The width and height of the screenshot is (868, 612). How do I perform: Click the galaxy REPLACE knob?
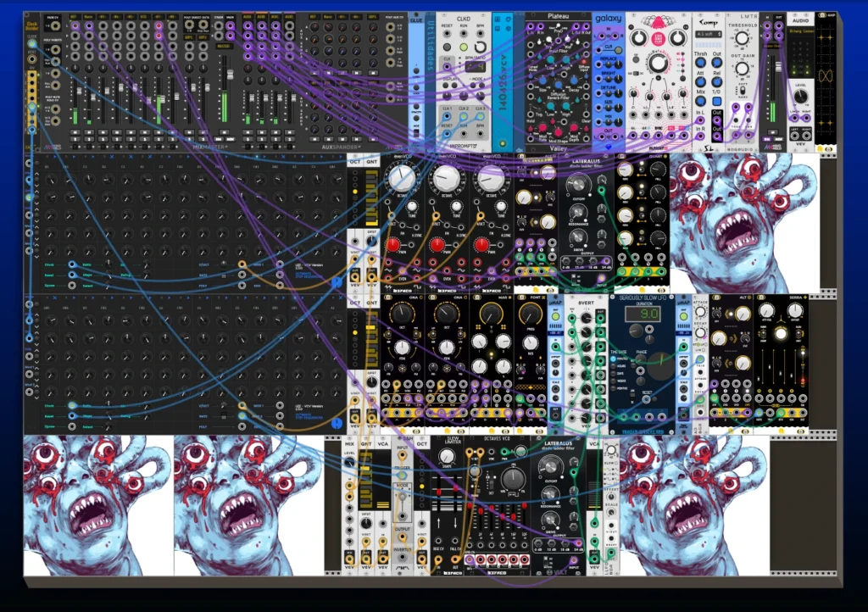[x=618, y=64]
